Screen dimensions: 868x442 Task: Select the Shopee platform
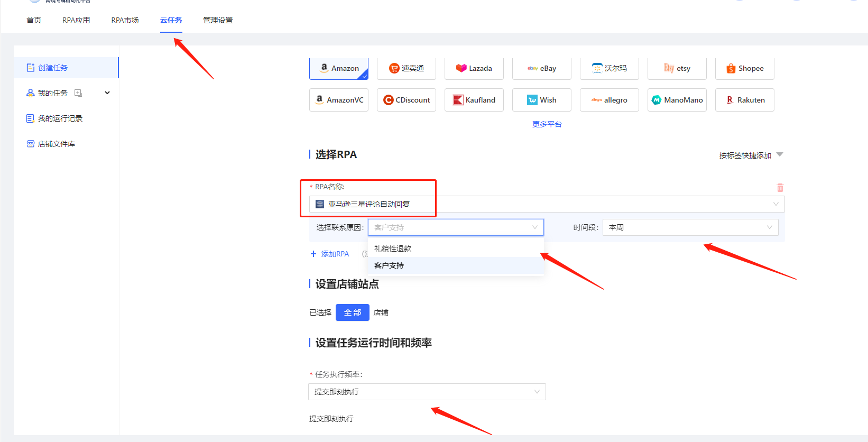(745, 68)
